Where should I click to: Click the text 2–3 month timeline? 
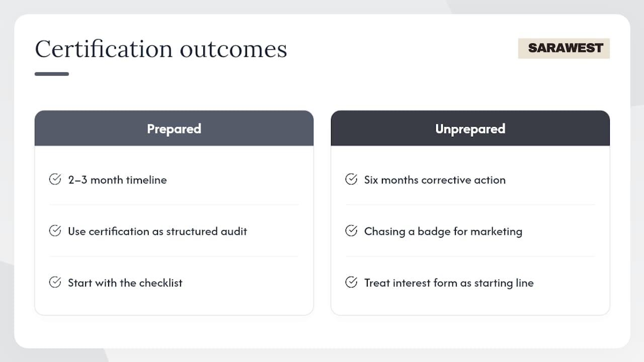(x=118, y=180)
